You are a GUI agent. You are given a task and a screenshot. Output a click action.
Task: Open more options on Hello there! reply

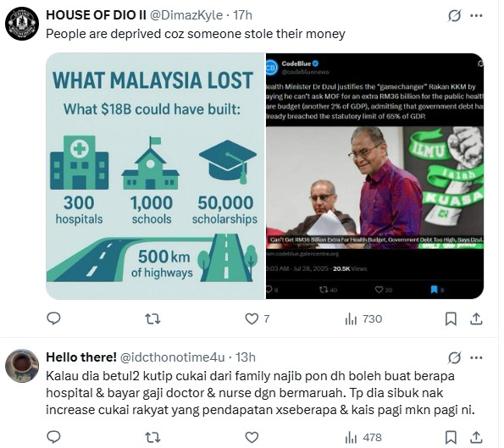coord(476,357)
